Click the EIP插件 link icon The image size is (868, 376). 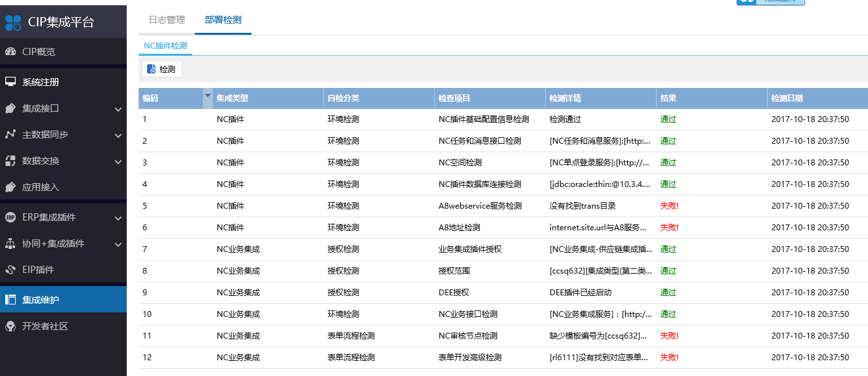(11, 270)
